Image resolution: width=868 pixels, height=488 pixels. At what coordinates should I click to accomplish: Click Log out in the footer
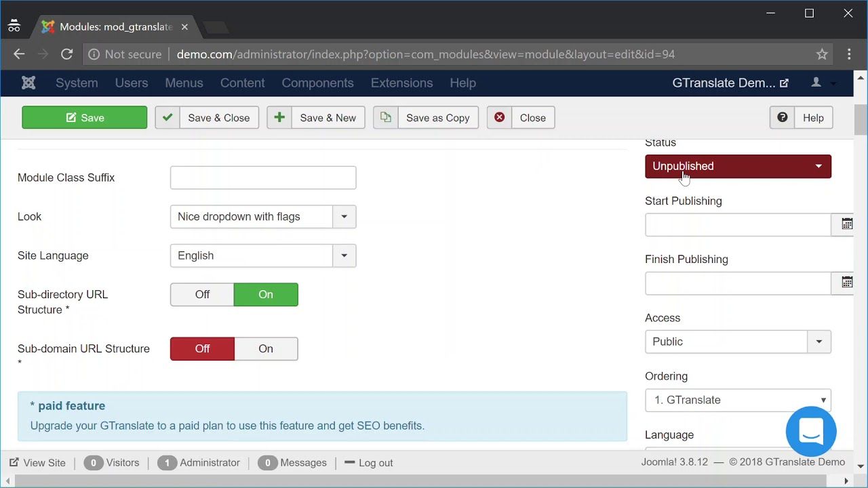pyautogui.click(x=369, y=463)
